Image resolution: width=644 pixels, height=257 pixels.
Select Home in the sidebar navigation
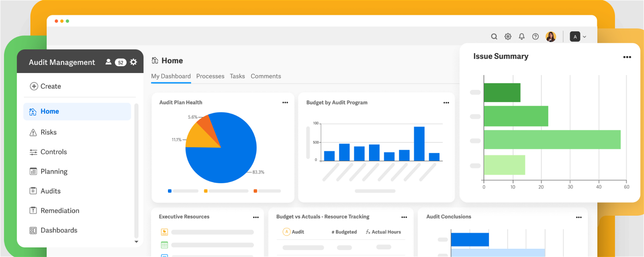[x=50, y=111]
